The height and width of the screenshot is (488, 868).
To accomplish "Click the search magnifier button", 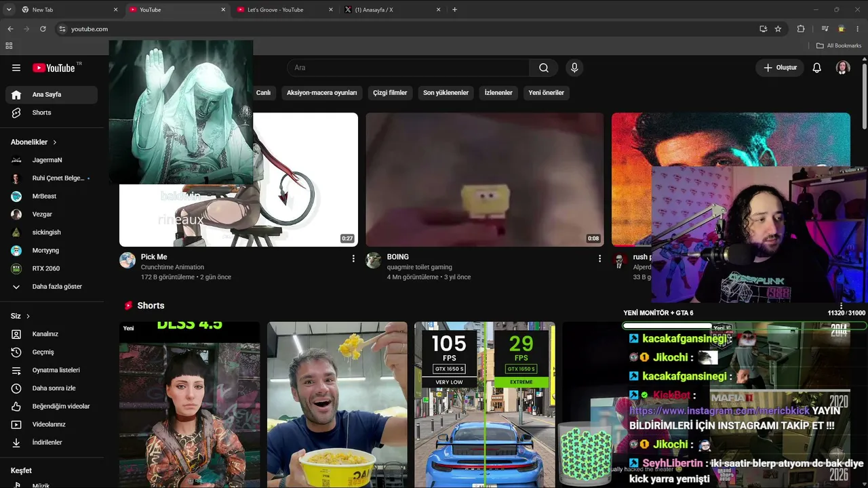I will pyautogui.click(x=544, y=68).
